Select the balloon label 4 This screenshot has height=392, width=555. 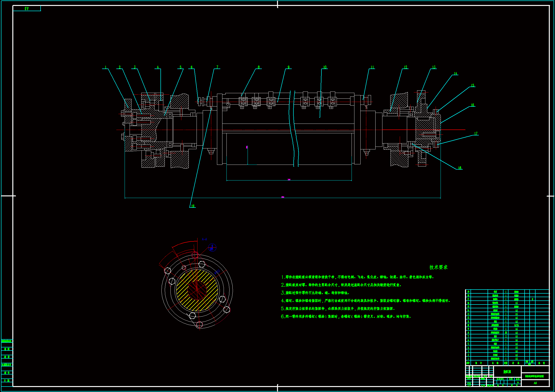click(158, 67)
